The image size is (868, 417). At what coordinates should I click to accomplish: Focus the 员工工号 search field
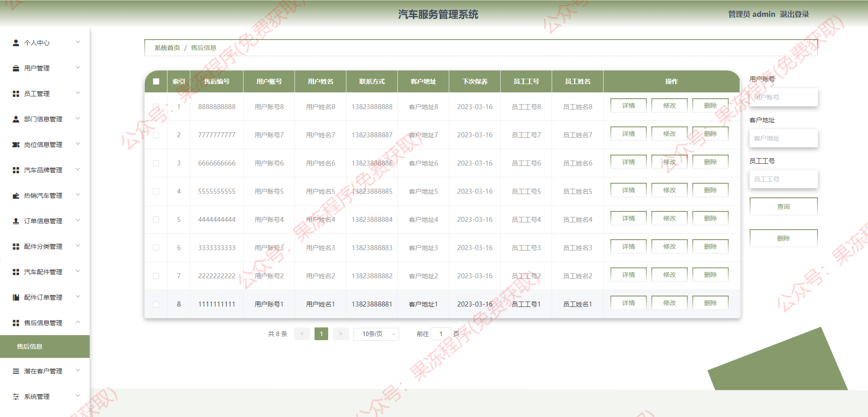point(784,179)
